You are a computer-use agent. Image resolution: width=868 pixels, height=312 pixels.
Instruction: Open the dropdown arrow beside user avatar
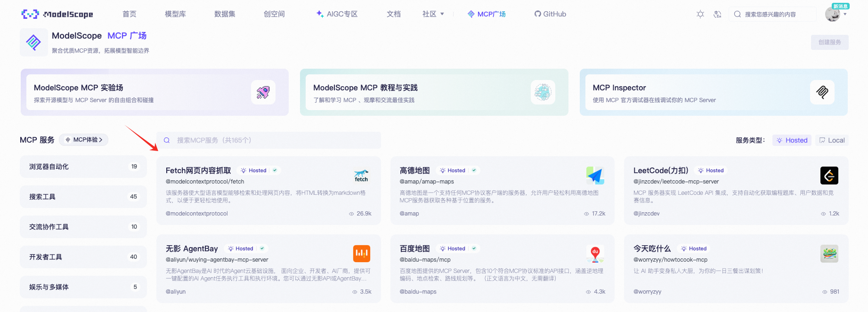[x=845, y=14]
